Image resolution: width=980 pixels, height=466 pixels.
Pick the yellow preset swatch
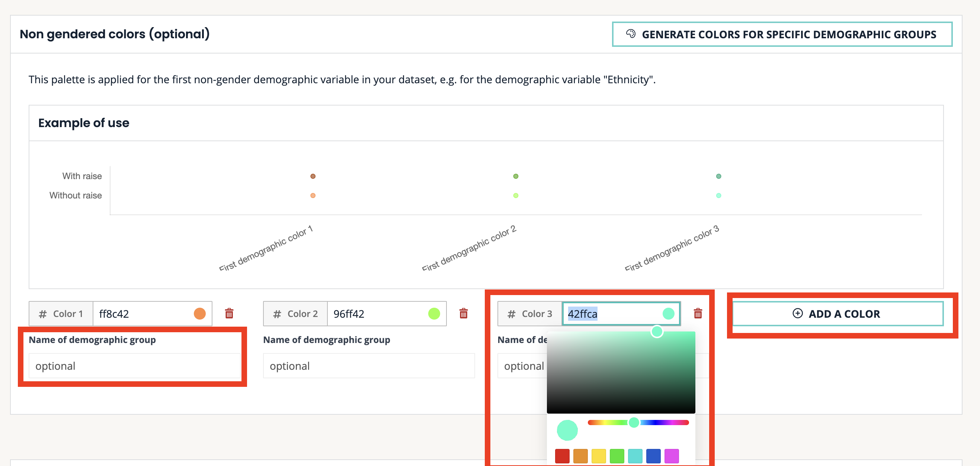[598, 456]
